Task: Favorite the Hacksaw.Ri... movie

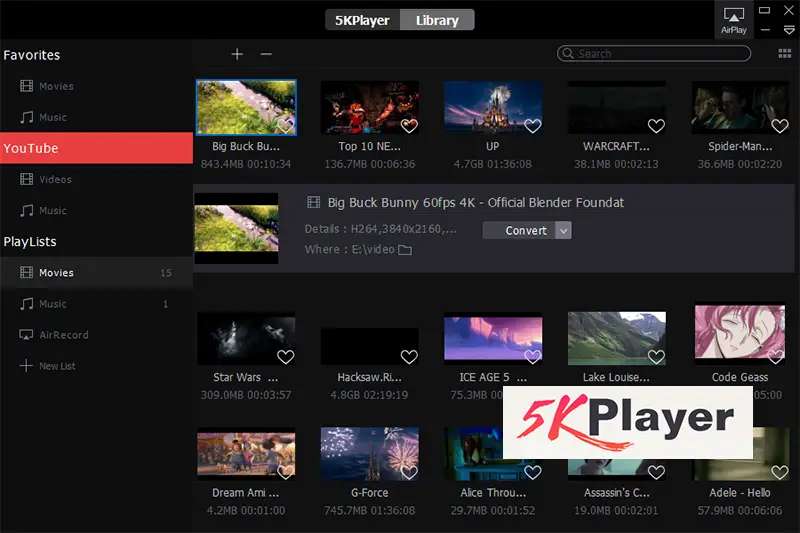Action: (409, 357)
